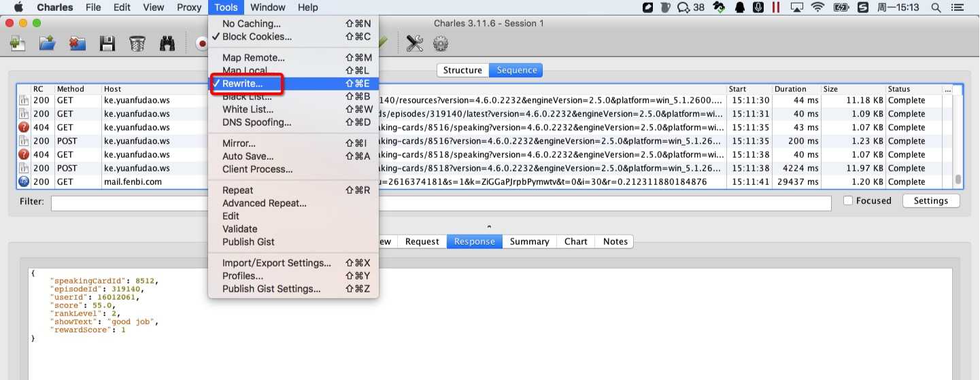Image resolution: width=980 pixels, height=380 pixels.
Task: Choose Profiles... menu item
Action: (293, 276)
